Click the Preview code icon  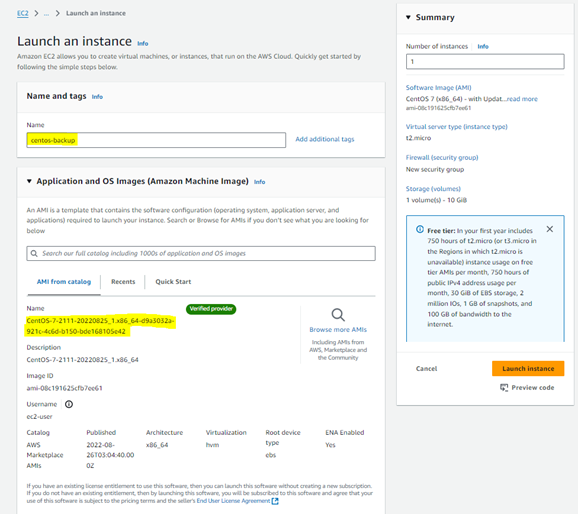coord(504,388)
